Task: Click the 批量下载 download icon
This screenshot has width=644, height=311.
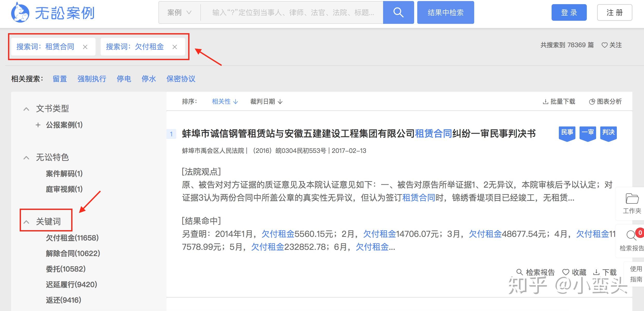Action: (x=545, y=102)
